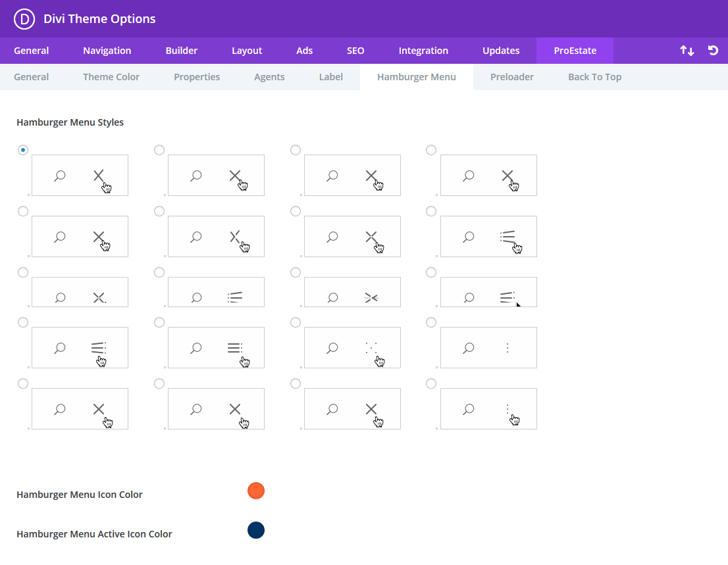Open the Builder tab
The width and height of the screenshot is (728, 565).
coord(182,51)
